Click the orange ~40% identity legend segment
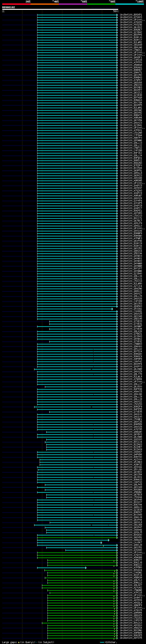 point(45,4)
